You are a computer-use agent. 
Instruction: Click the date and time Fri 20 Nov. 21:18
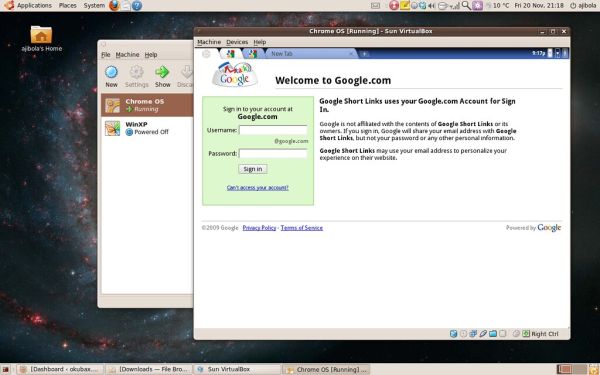tap(539, 5)
